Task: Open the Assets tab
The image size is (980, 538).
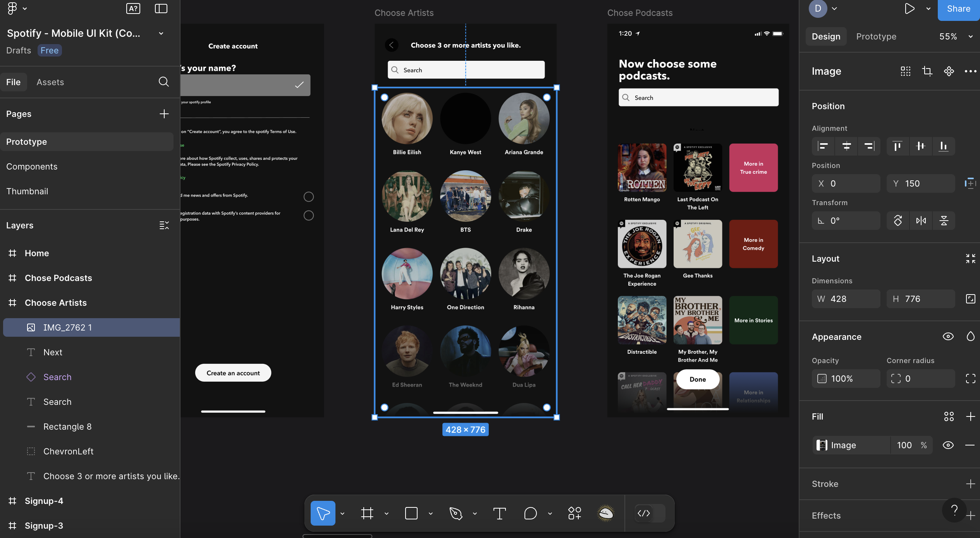Action: (50, 82)
